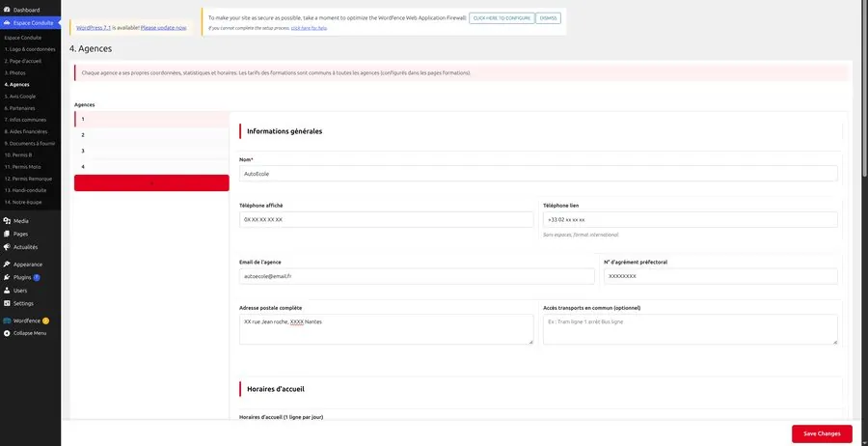Image resolution: width=868 pixels, height=446 pixels.
Task: Open 14. Notre équipe section
Action: 23,202
